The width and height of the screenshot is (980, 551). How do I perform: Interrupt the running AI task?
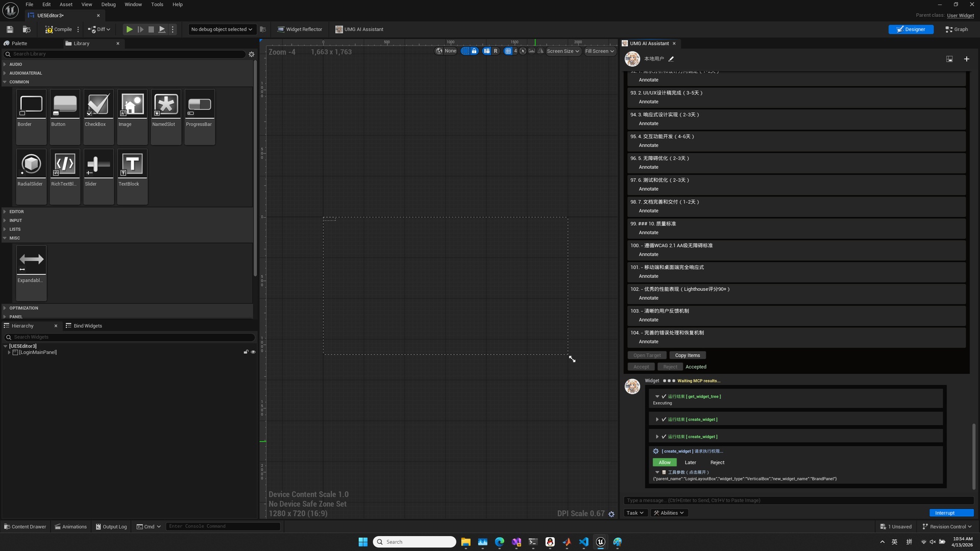point(951,513)
